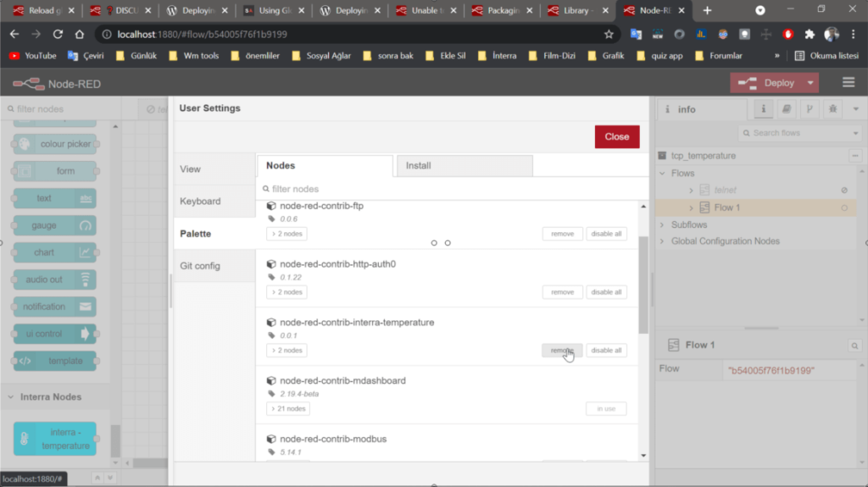Open the YouTube bookmark
The image size is (868, 487).
(x=33, y=56)
